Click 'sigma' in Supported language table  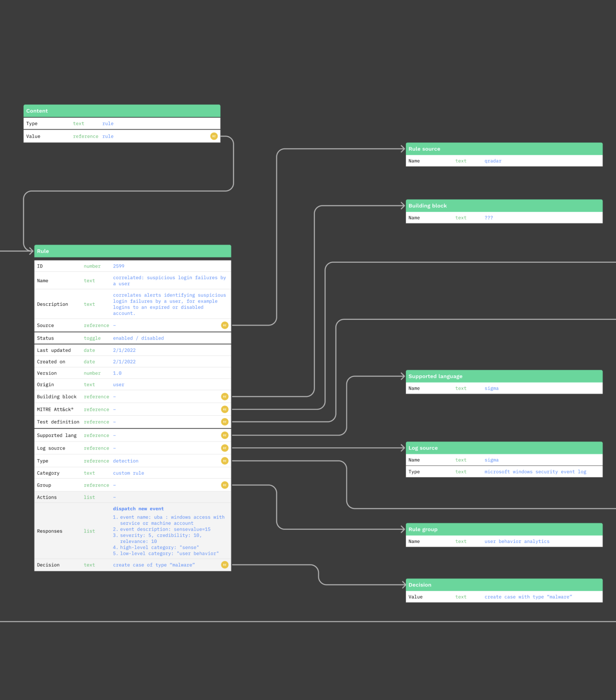[x=492, y=388]
